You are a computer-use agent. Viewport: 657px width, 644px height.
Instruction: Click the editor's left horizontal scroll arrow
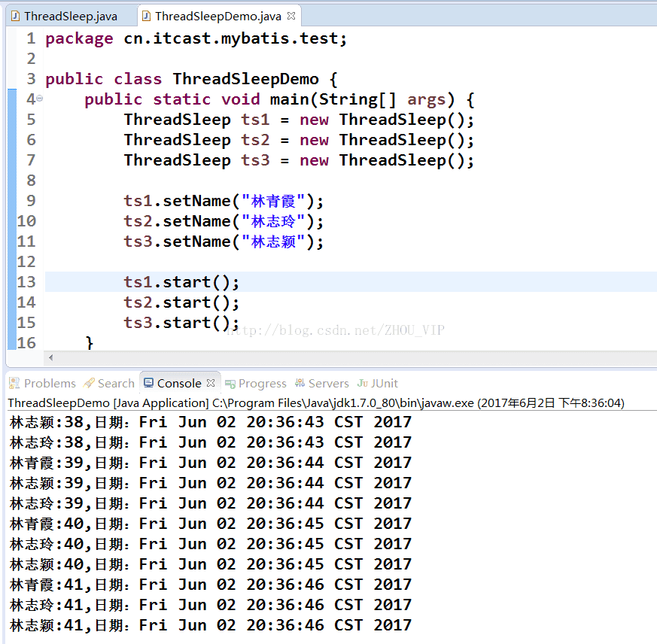(x=50, y=357)
